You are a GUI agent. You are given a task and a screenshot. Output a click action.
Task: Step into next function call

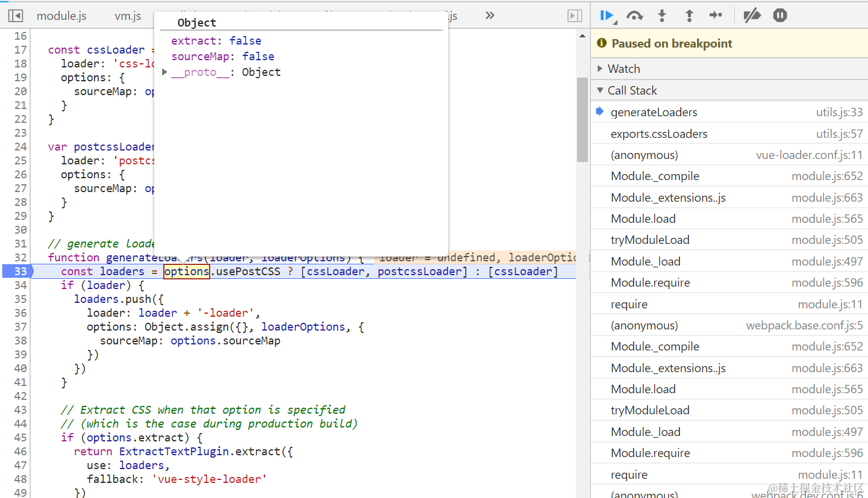click(662, 16)
